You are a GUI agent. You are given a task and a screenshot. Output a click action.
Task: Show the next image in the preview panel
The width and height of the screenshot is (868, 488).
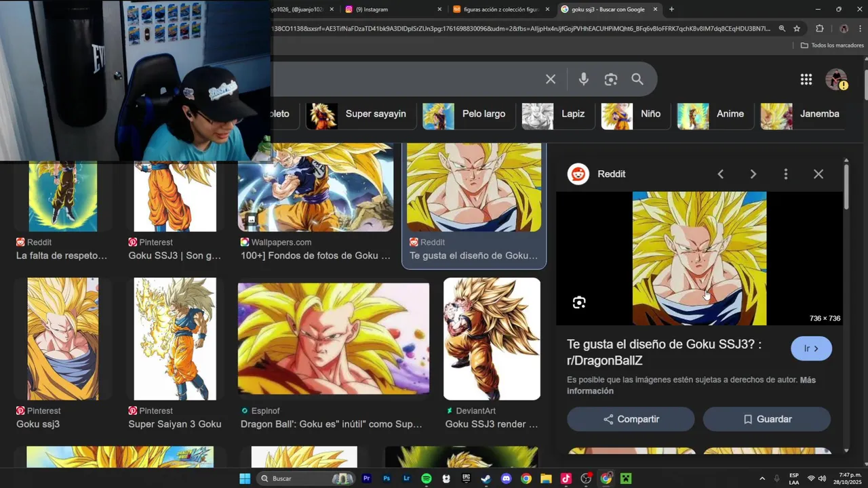[x=753, y=174]
